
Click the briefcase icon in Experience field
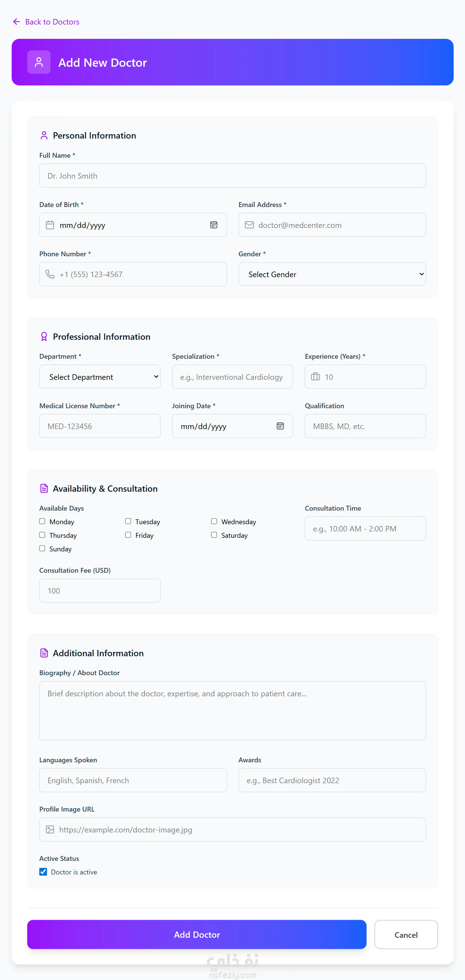pos(315,377)
